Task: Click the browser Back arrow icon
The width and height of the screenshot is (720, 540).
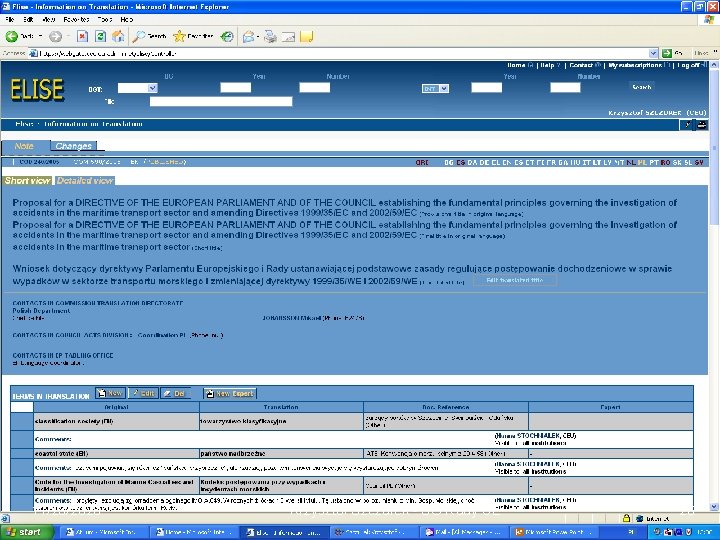Action: point(11,36)
